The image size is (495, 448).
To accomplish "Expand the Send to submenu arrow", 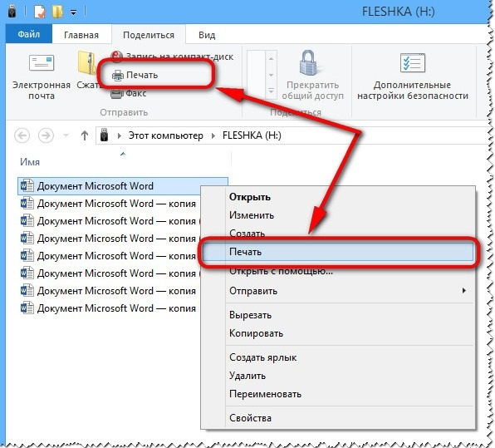I will (x=463, y=290).
